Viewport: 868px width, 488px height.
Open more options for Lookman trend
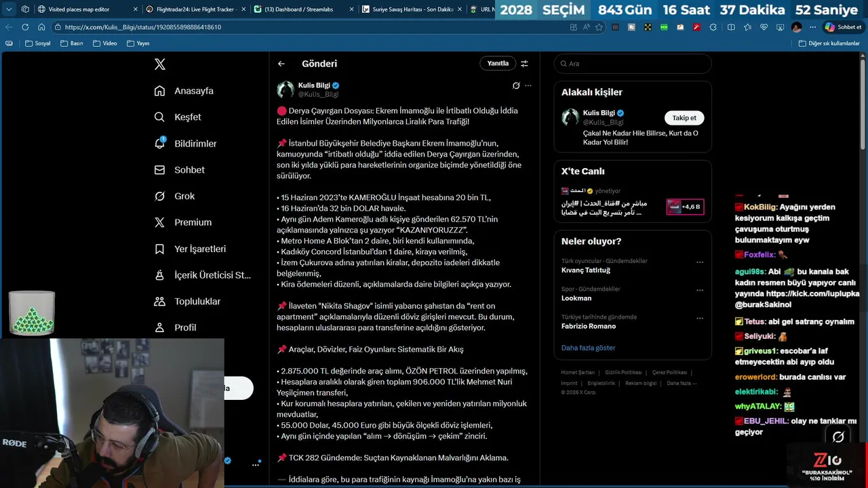700,290
